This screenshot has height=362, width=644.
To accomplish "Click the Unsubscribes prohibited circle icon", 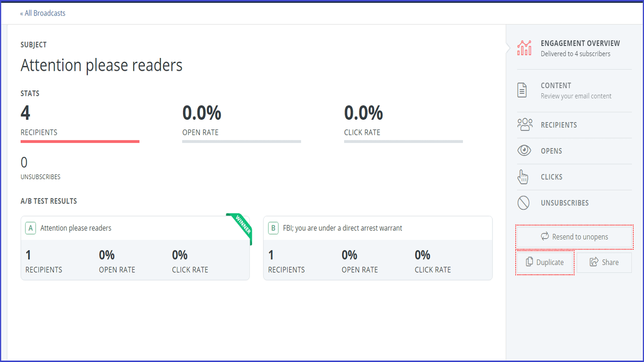I will pos(523,203).
